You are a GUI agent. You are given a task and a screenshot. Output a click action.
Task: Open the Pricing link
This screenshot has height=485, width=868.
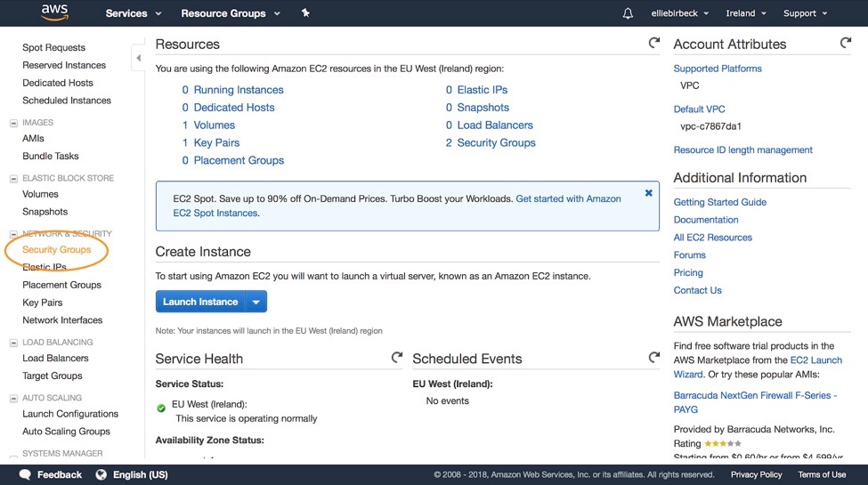point(688,273)
